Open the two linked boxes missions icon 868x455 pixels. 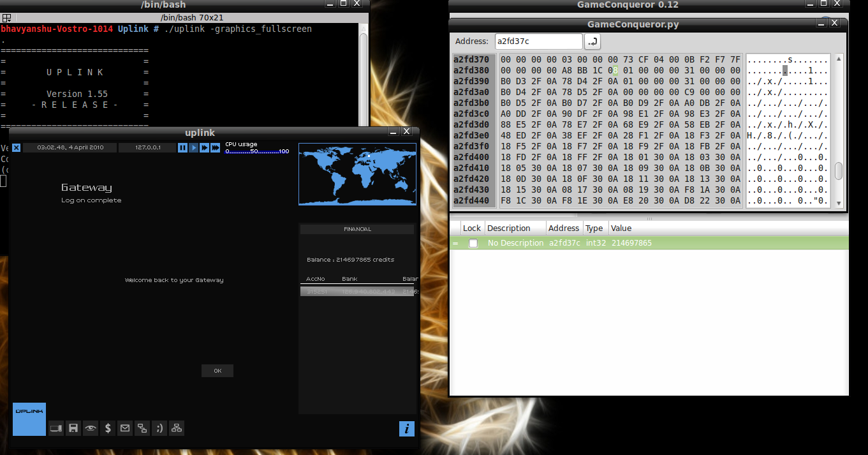142,428
